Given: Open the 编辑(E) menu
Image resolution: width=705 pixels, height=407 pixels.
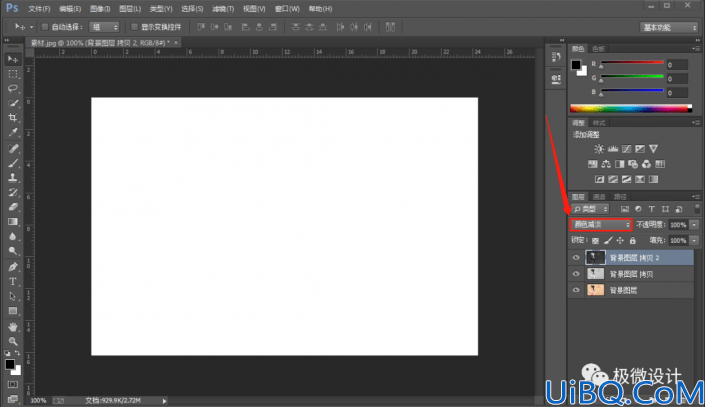Looking at the screenshot, I should click(70, 9).
